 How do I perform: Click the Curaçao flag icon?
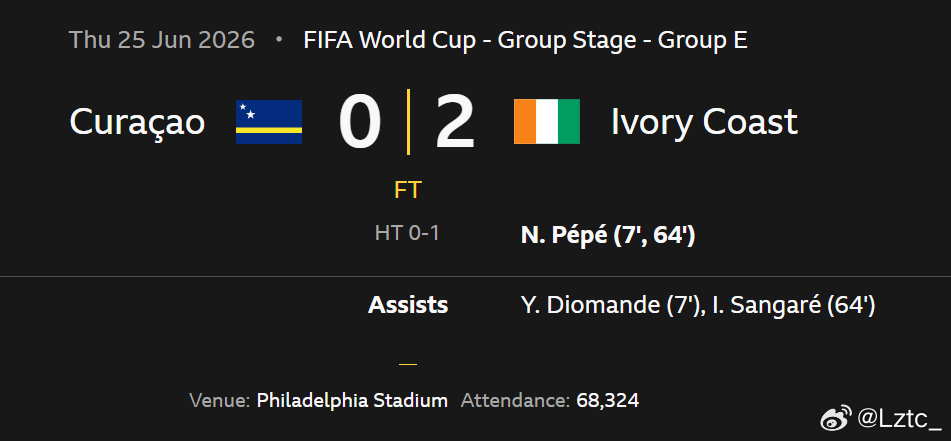click(269, 122)
